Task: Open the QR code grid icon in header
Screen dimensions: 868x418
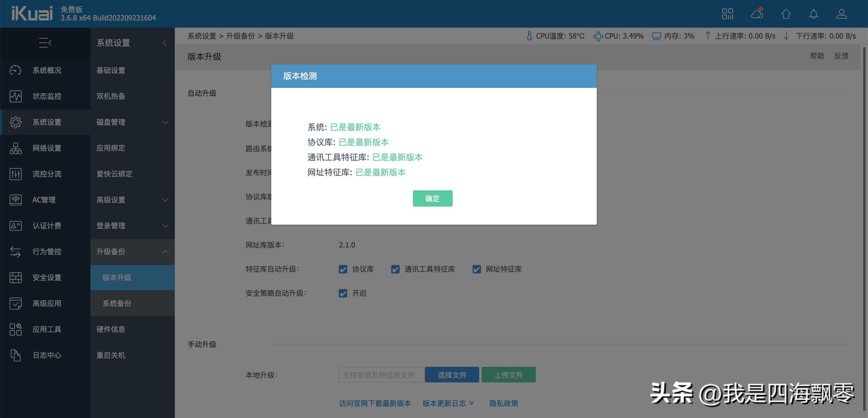Action: 728,14
